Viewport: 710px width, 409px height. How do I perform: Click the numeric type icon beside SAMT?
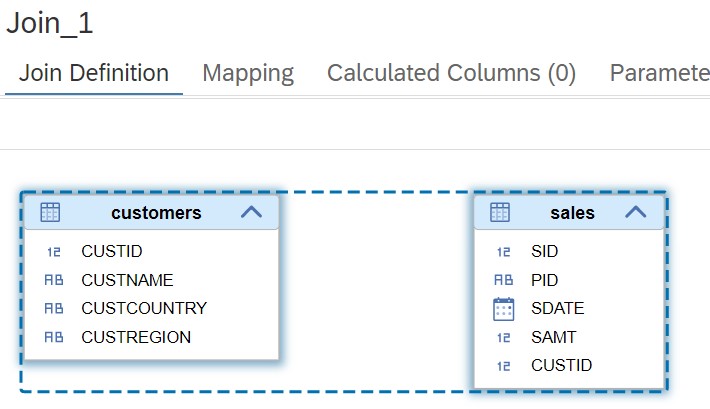tap(504, 337)
